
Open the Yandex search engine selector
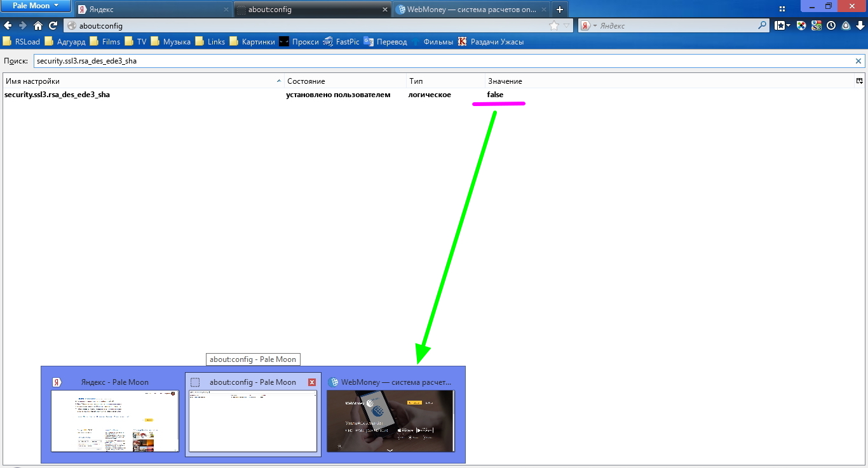[x=589, y=26]
